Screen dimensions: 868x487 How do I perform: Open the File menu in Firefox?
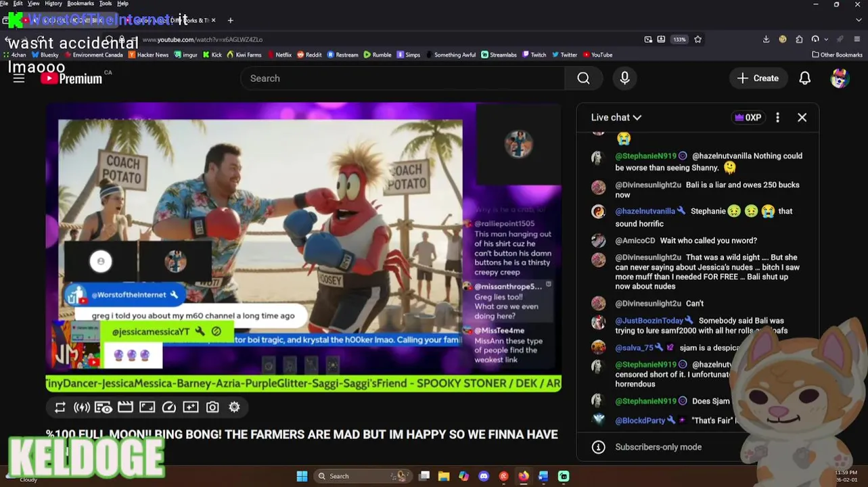(x=4, y=3)
